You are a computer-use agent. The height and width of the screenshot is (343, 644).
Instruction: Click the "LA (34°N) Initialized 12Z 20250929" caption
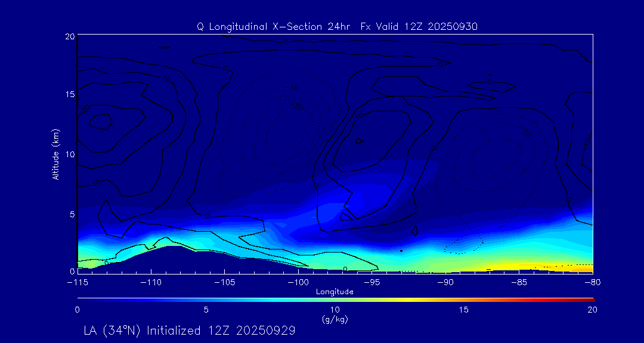(x=190, y=330)
